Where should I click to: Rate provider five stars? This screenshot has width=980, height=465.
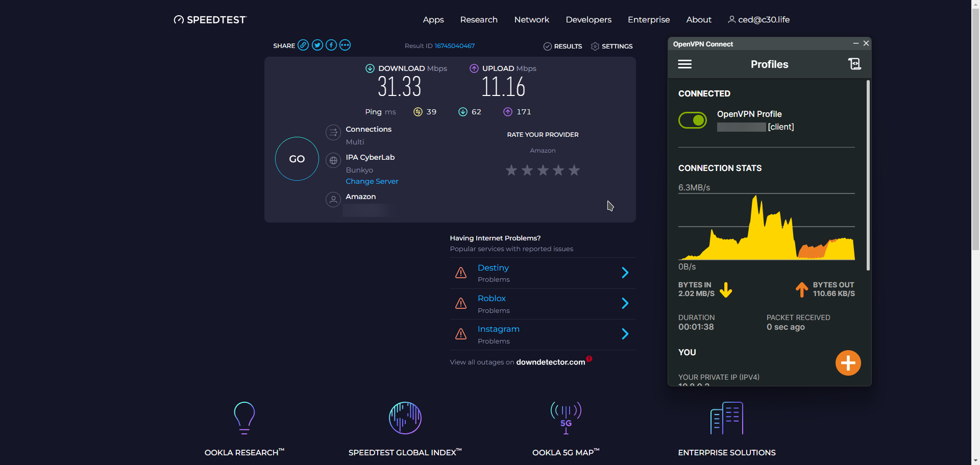(x=574, y=170)
